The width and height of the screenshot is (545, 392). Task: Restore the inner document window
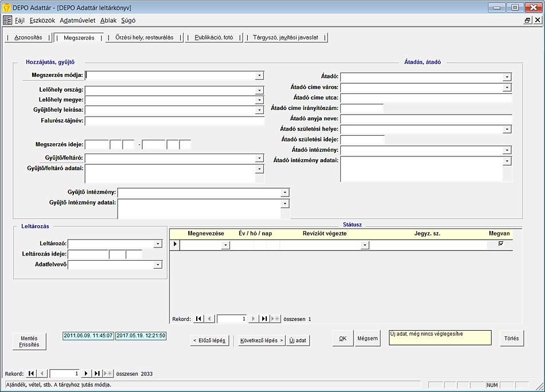coord(527,20)
